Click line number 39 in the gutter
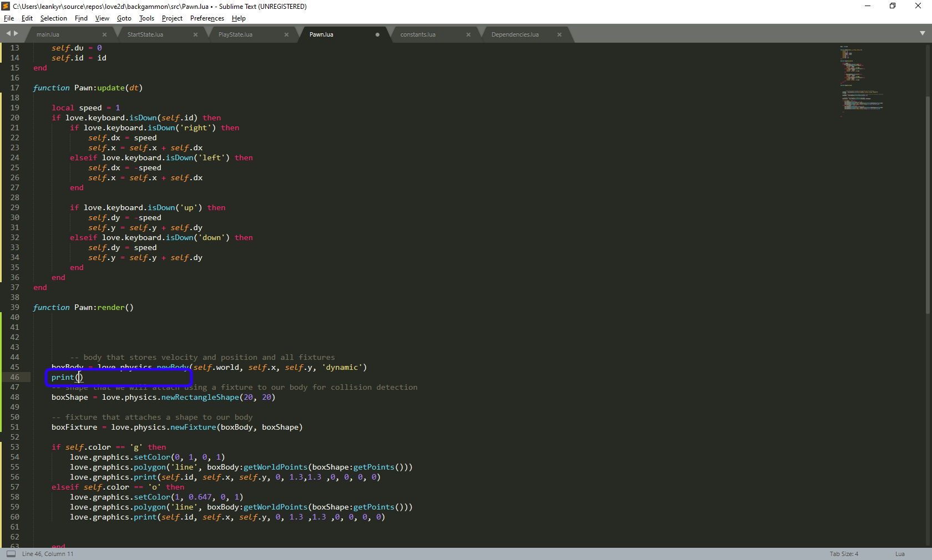The height and width of the screenshot is (560, 932). tap(14, 307)
